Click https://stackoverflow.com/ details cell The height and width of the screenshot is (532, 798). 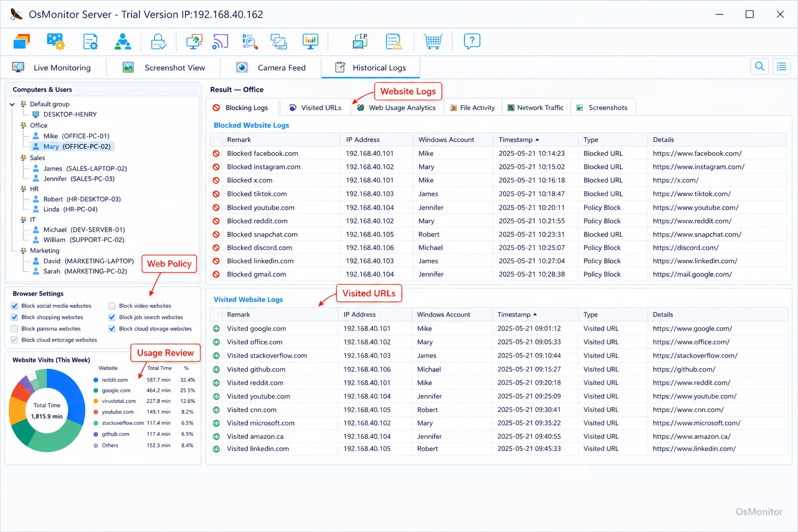click(695, 356)
